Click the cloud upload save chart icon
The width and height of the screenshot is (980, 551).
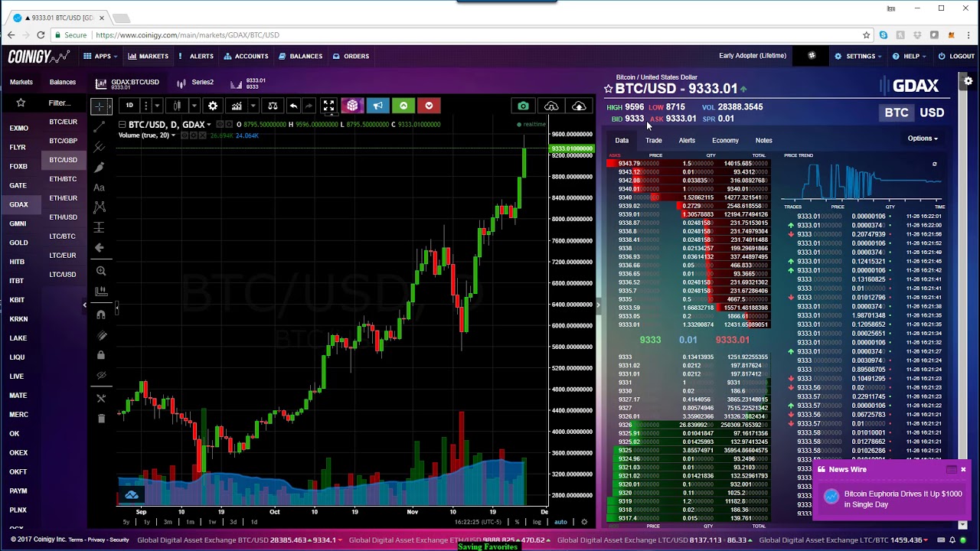point(580,106)
